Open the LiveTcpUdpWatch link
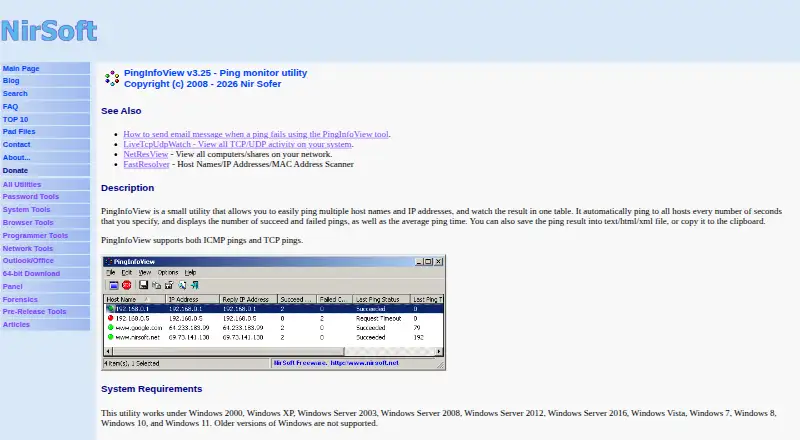This screenshot has height=440, width=800. pyautogui.click(x=237, y=144)
